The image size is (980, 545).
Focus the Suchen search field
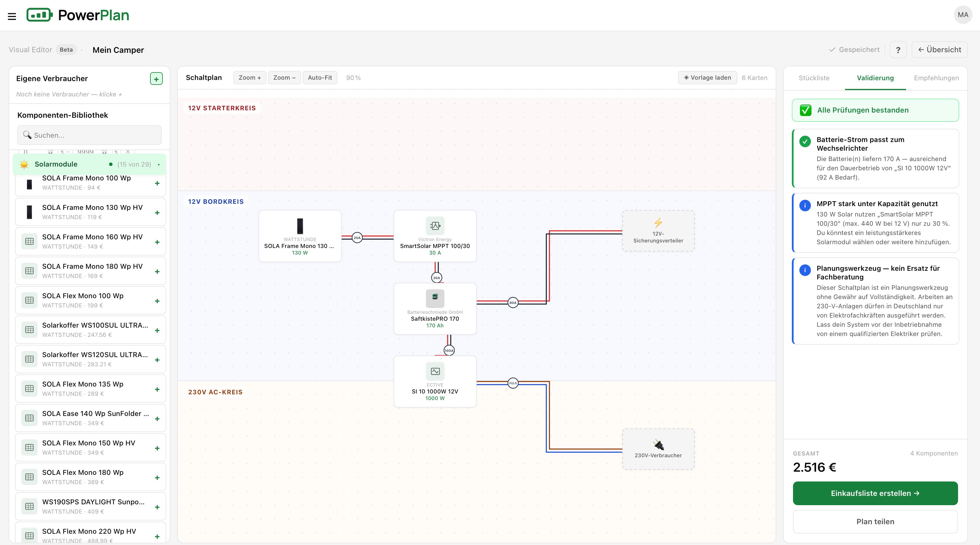point(89,135)
